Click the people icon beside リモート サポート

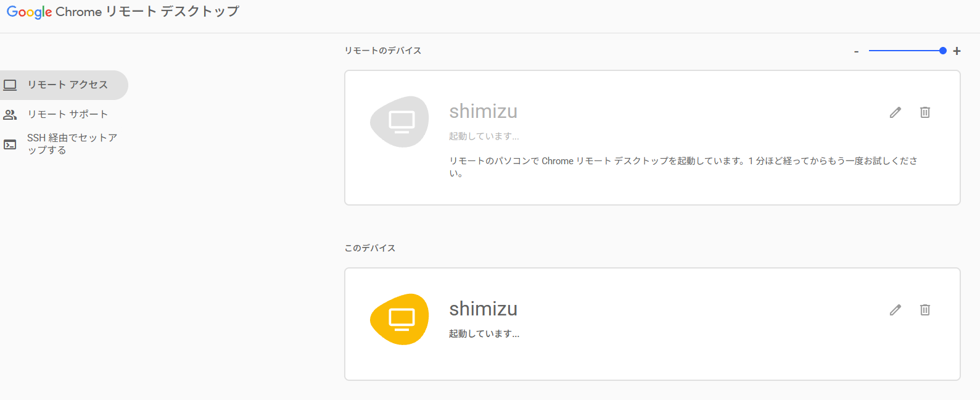[10, 115]
